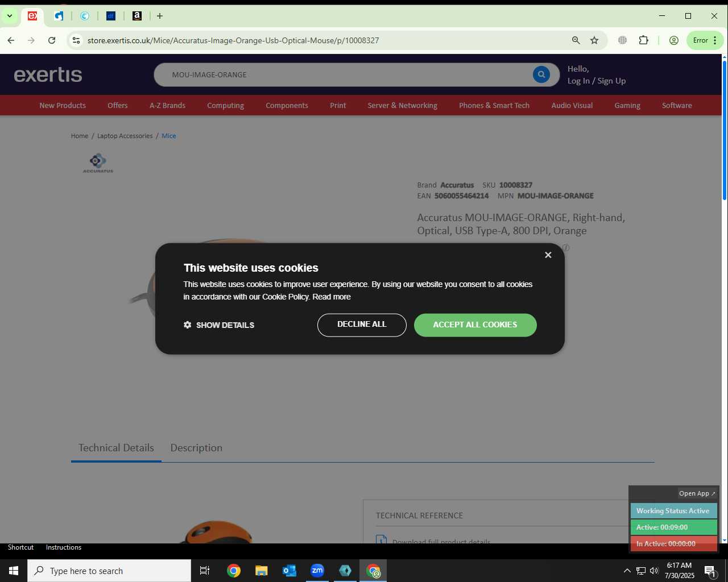The width and height of the screenshot is (728, 582).
Task: Open the network icon in system tray
Action: click(640, 571)
